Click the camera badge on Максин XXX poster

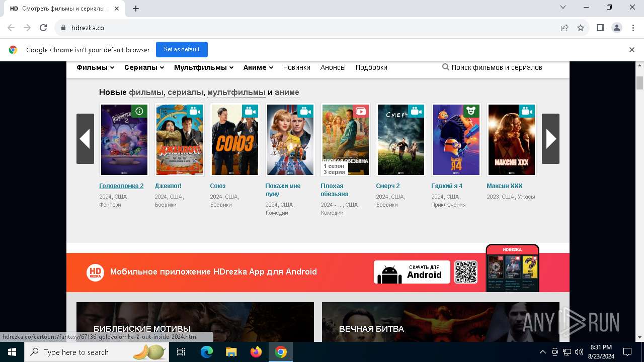[527, 111]
